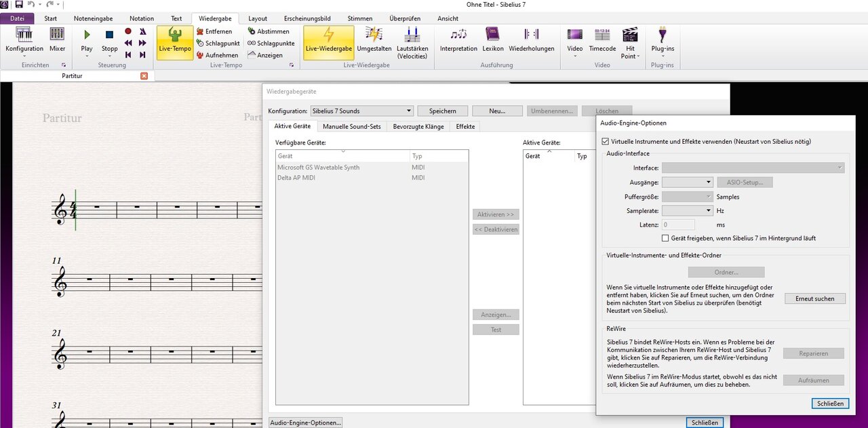868x428 pixels.
Task: Click the Gerät column header under Verfügbare Geräte
Action: pos(342,156)
